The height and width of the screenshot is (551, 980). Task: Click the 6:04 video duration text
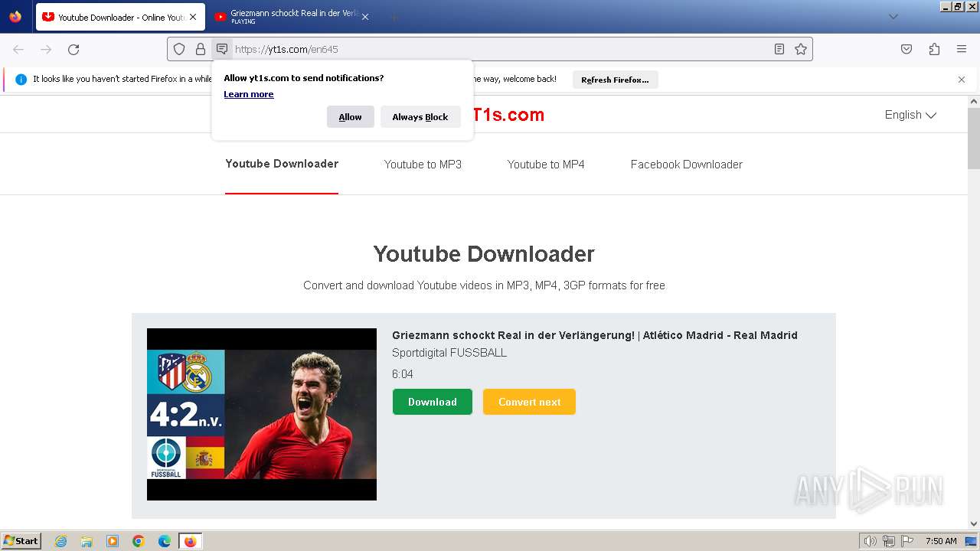403,374
